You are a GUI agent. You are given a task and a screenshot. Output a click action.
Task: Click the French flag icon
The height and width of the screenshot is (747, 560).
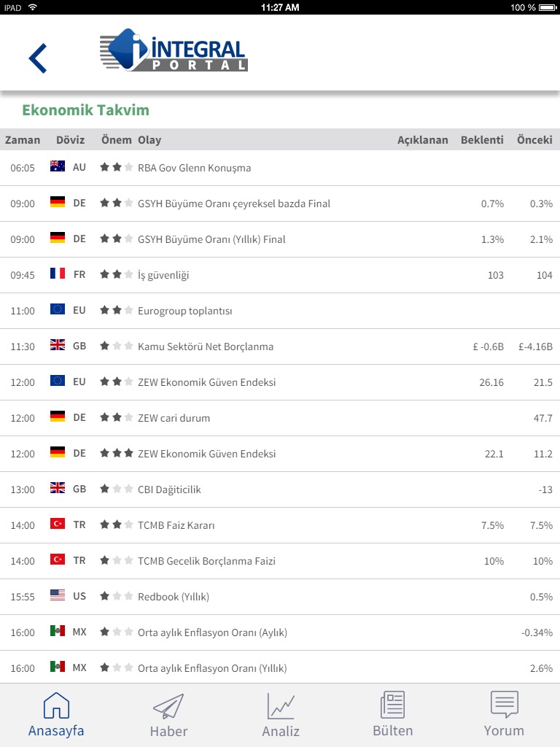point(58,274)
